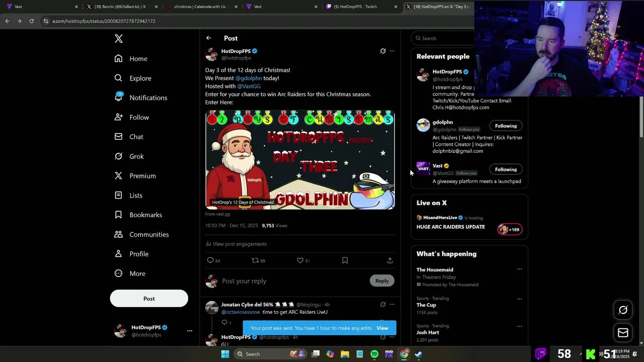This screenshot has height=362, width=644.
Task: Open File Explorer from the taskbar
Action: (345, 354)
